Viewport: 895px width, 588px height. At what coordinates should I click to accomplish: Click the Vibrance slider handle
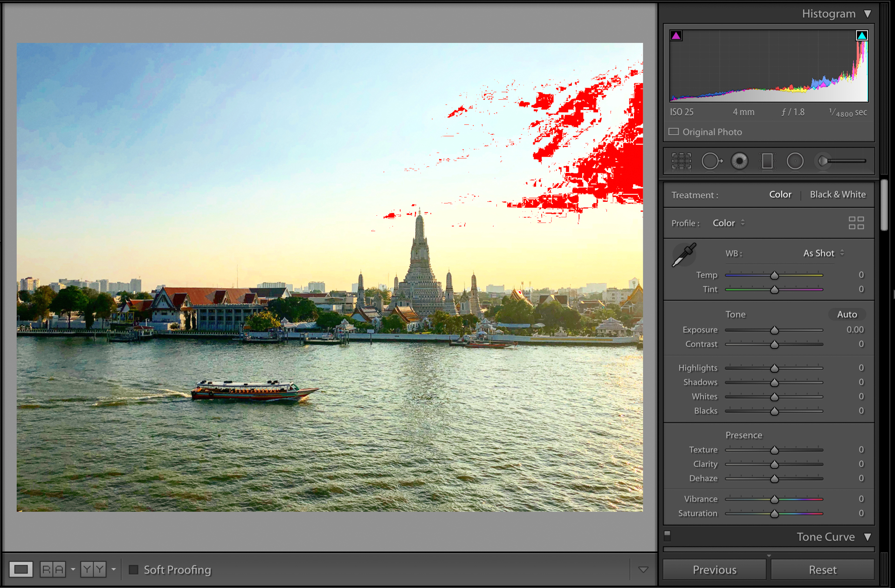tap(774, 500)
